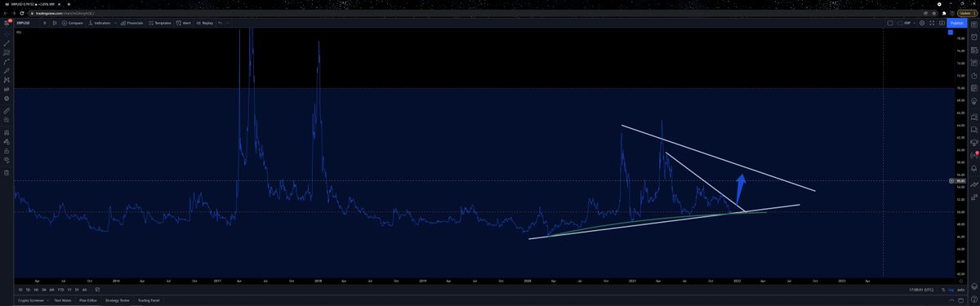
Task: Select the trend line drawing tool
Action: pyautogui.click(x=7, y=43)
